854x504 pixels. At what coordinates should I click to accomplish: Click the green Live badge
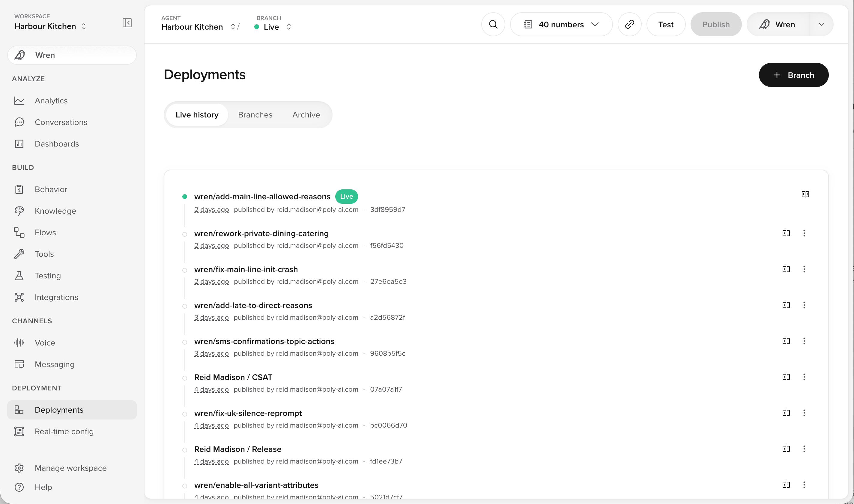(x=346, y=196)
